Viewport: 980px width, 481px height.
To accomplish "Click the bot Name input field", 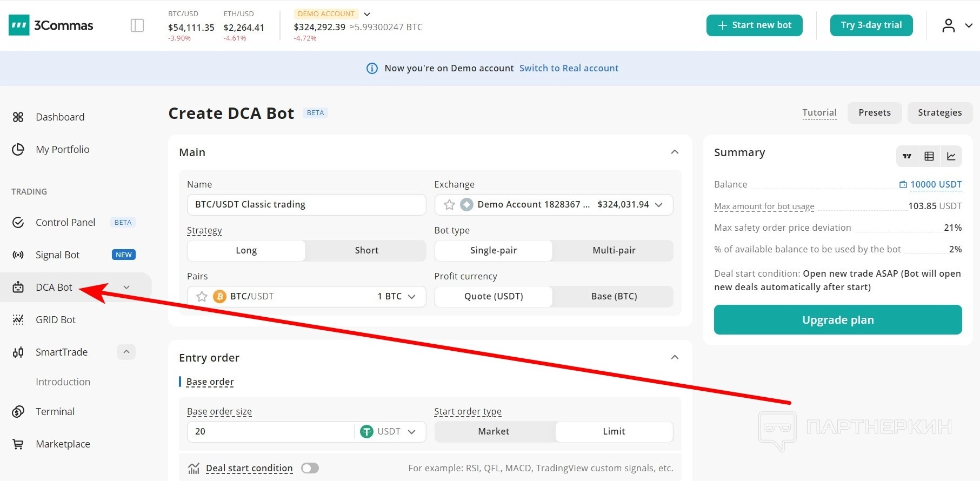I will (x=306, y=204).
